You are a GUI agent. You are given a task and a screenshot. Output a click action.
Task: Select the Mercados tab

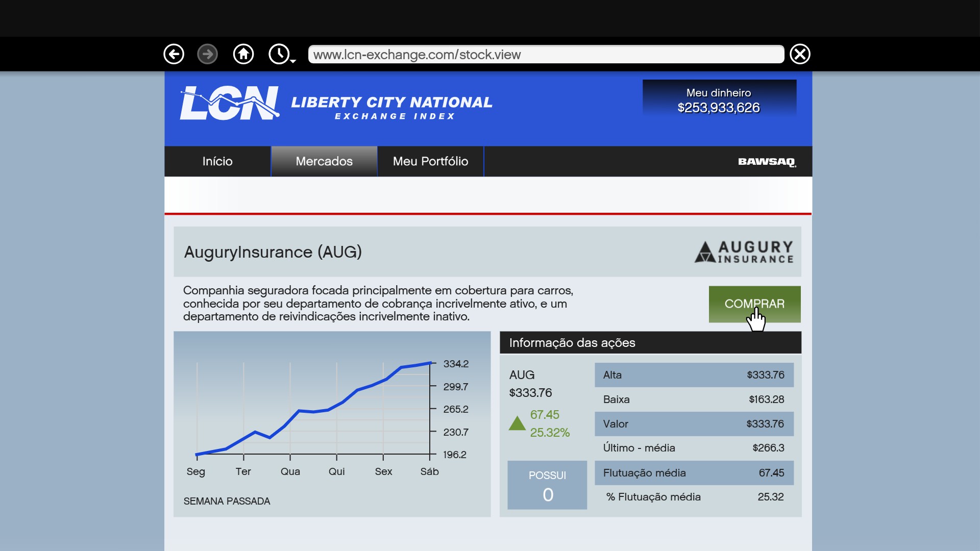tap(324, 162)
